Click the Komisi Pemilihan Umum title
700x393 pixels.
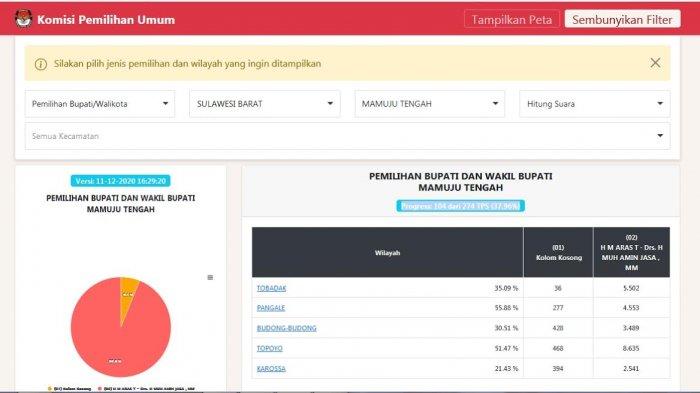pos(106,20)
